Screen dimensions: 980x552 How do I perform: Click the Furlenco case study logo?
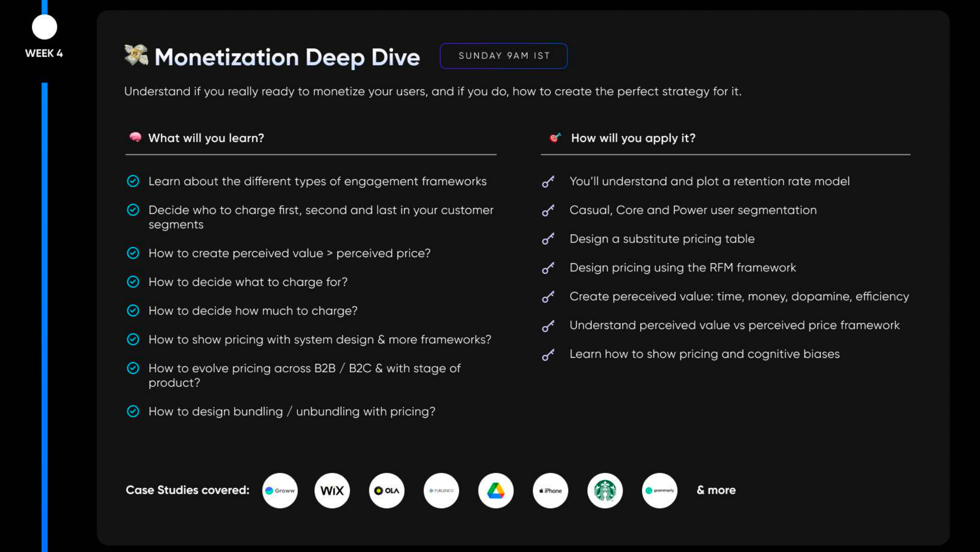(441, 490)
